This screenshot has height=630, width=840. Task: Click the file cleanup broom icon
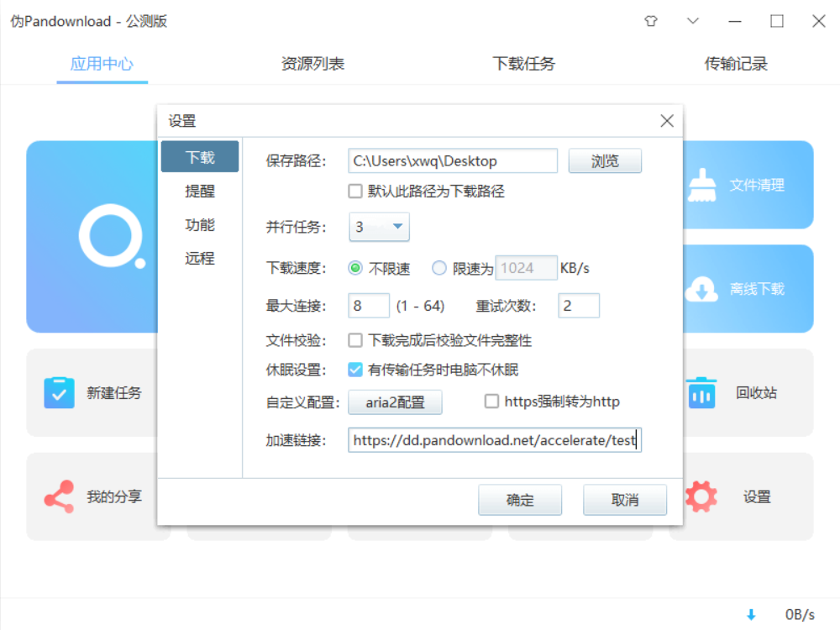click(701, 186)
